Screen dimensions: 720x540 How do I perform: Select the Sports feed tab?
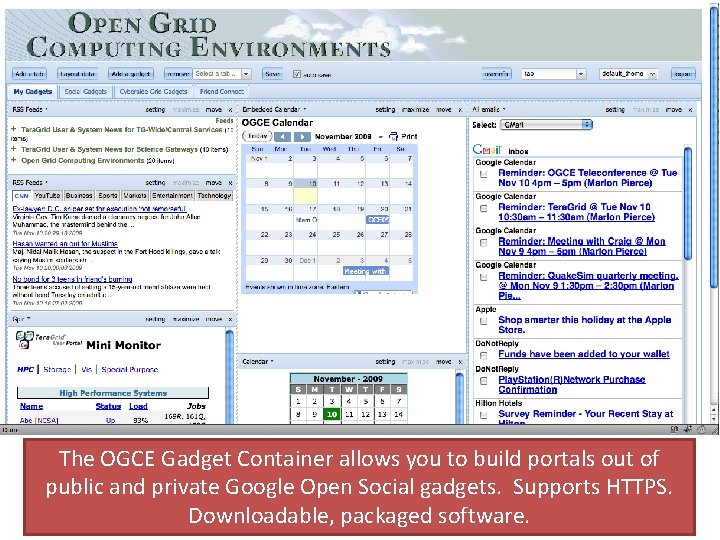(x=108, y=196)
